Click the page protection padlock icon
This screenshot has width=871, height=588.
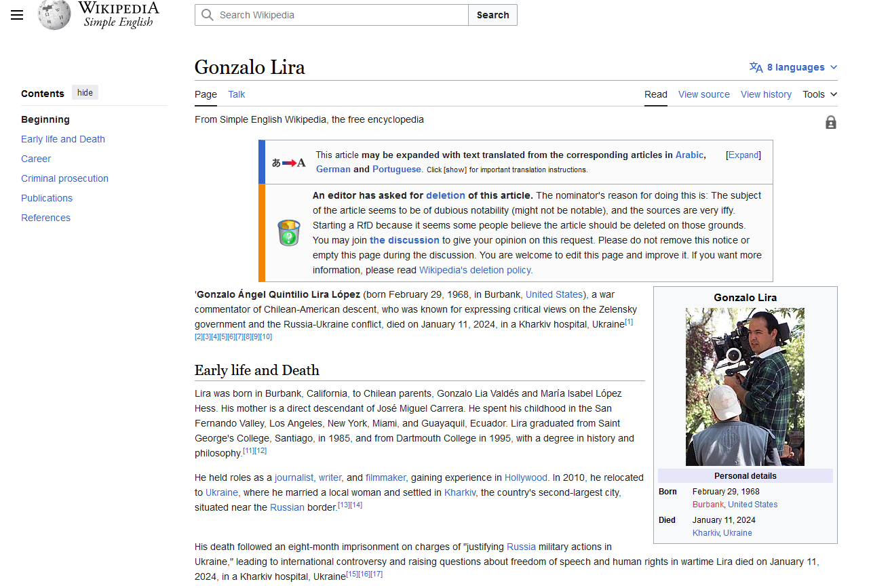tap(830, 122)
